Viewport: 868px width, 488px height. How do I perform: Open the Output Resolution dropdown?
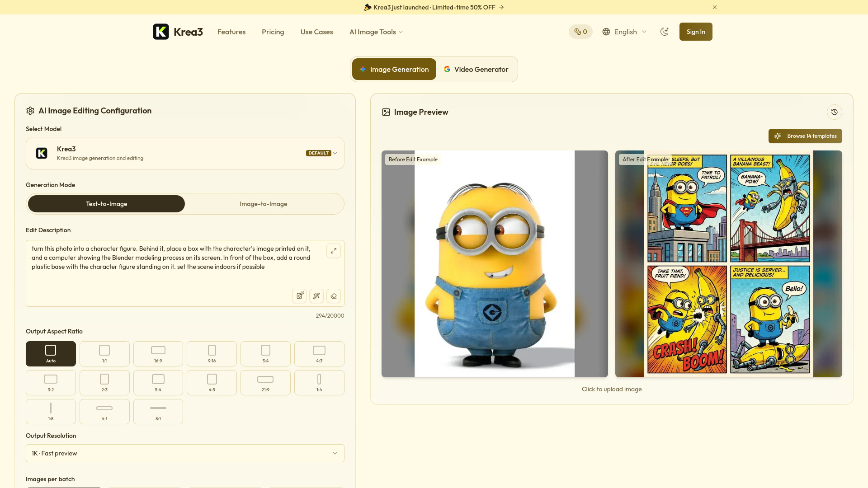tap(185, 453)
